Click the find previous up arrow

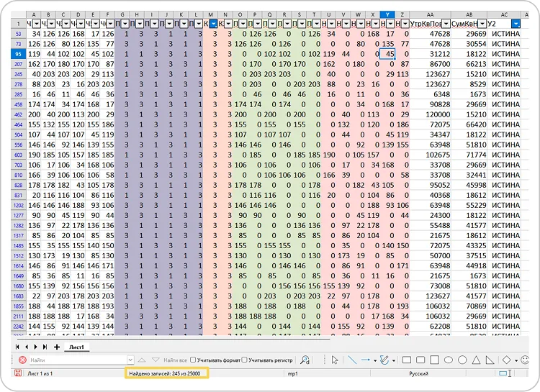pos(142,360)
